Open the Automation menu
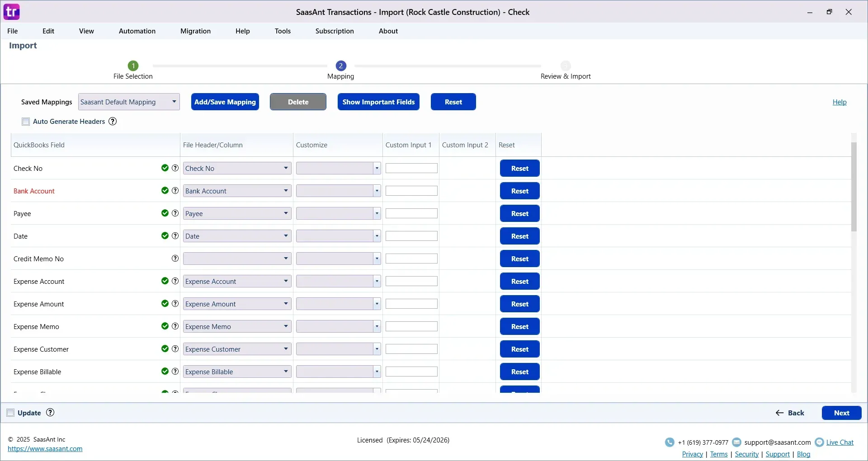The image size is (868, 461). click(137, 31)
